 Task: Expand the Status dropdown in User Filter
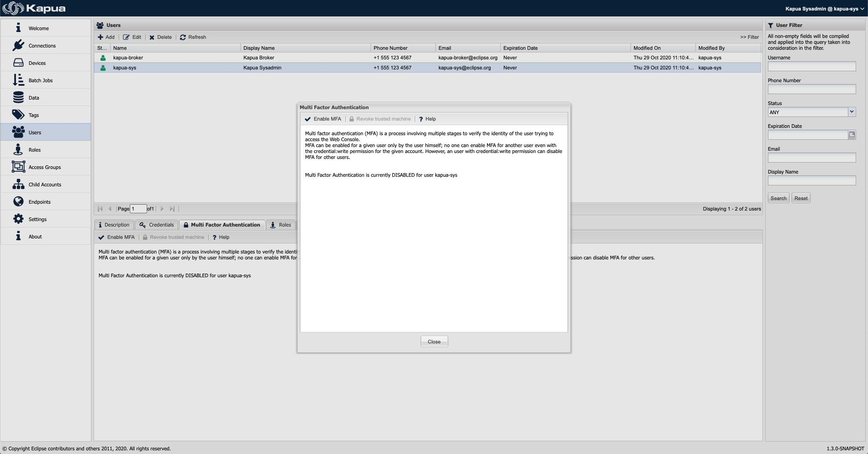tap(852, 112)
